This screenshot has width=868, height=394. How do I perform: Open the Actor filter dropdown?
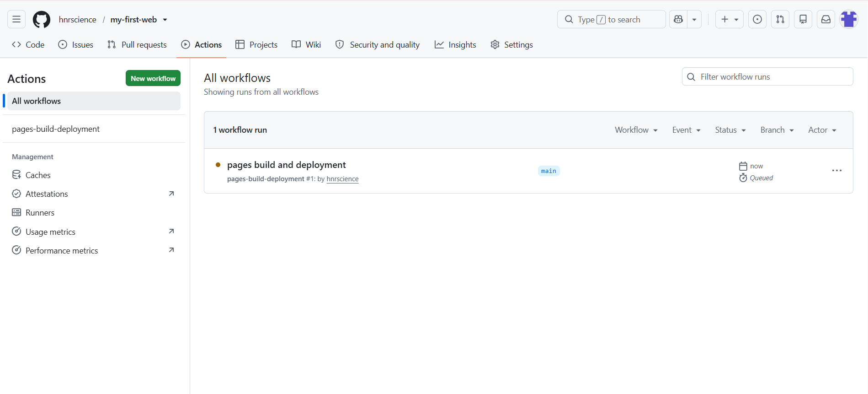pos(822,130)
